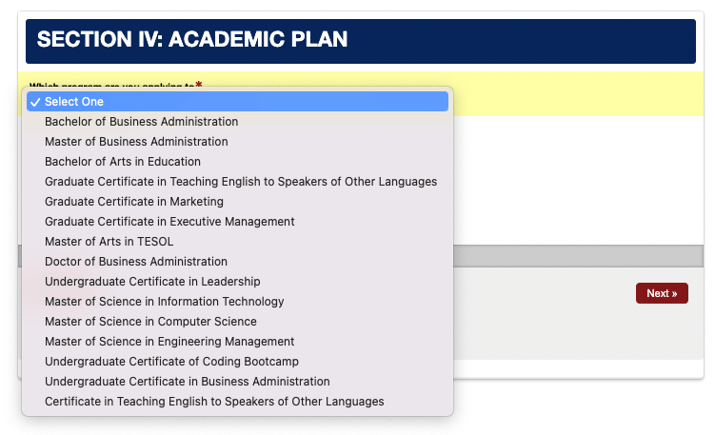Click the Section IV Academic Plan header
The image size is (715, 435).
click(361, 41)
